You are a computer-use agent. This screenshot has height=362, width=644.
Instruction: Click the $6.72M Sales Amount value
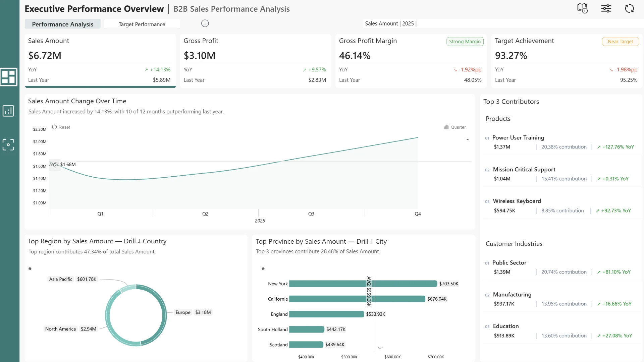[x=45, y=56]
